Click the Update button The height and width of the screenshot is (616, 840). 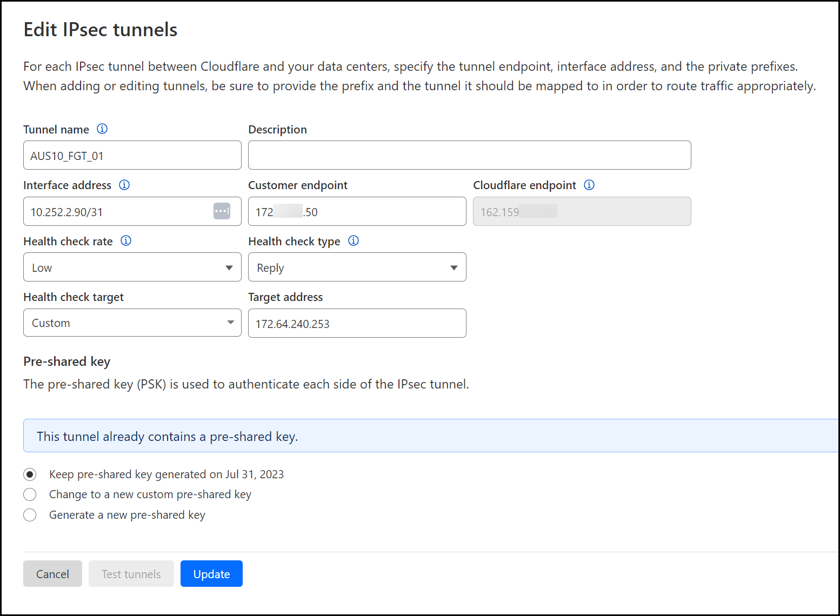point(211,573)
